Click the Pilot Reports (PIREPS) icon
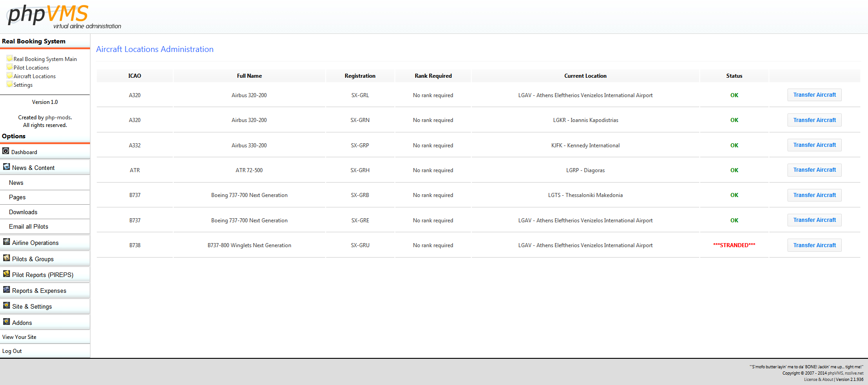This screenshot has width=868, height=385. [x=6, y=274]
